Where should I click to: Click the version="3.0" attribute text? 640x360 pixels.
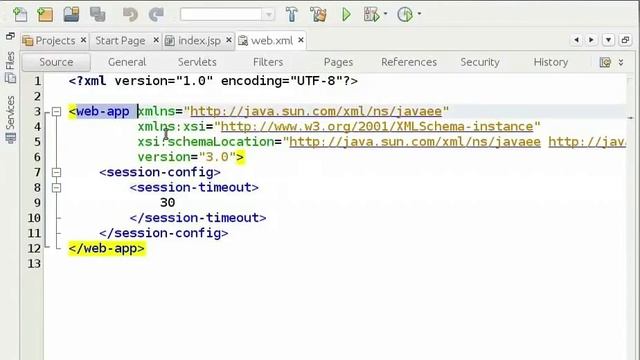point(187,157)
